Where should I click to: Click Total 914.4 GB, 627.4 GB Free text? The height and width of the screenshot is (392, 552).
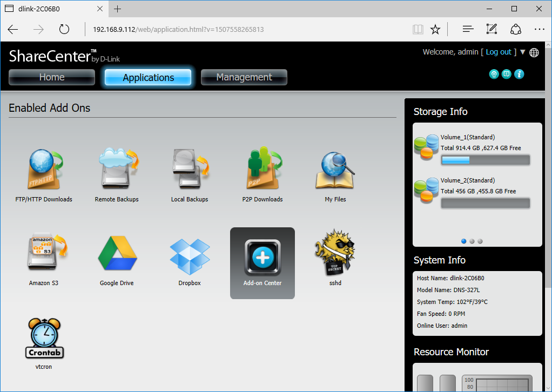pos(481,148)
